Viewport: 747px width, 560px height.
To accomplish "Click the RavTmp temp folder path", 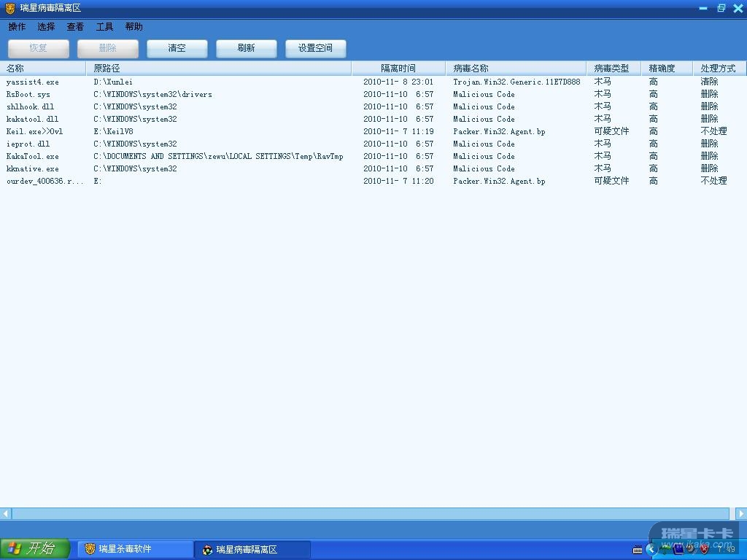I will [218, 156].
